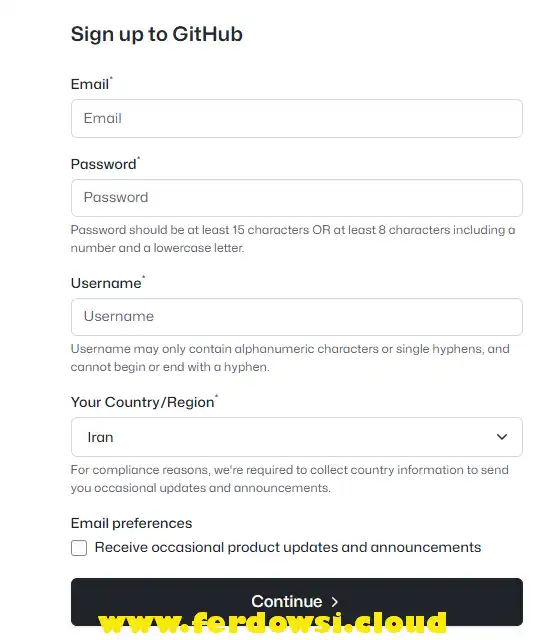The width and height of the screenshot is (547, 640).
Task: Click the compliance reasons explanation text
Action: pos(289,479)
